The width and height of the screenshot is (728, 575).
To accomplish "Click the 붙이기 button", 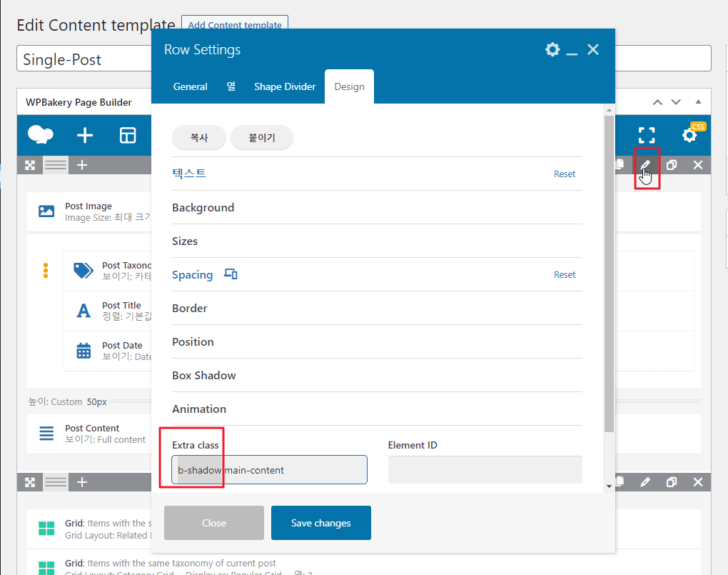I will pos(262,138).
